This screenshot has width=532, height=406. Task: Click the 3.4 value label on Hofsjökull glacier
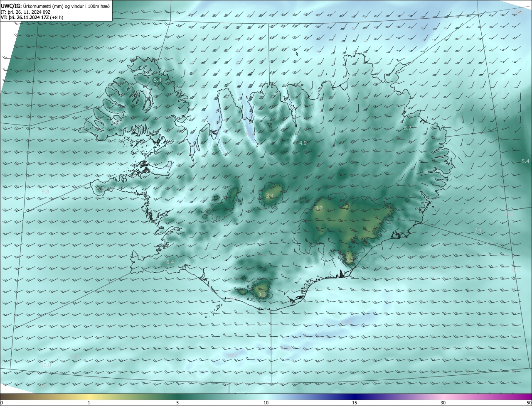tap(270, 196)
